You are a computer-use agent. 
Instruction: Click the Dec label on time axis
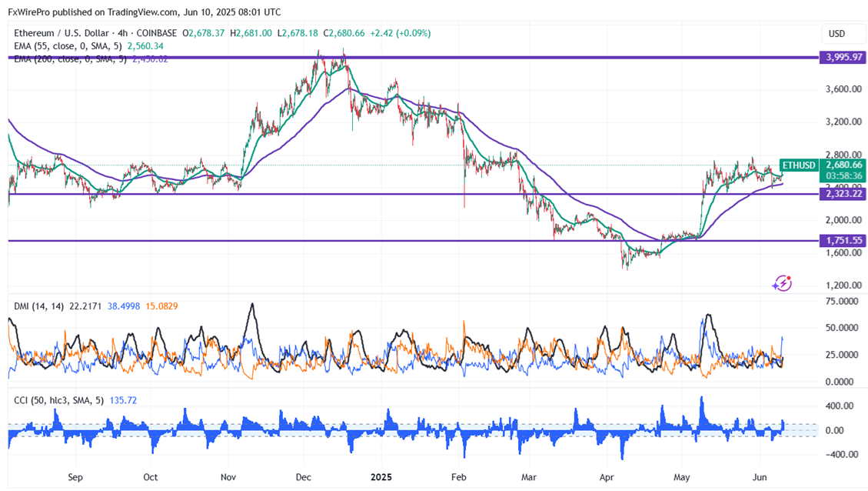pos(304,477)
